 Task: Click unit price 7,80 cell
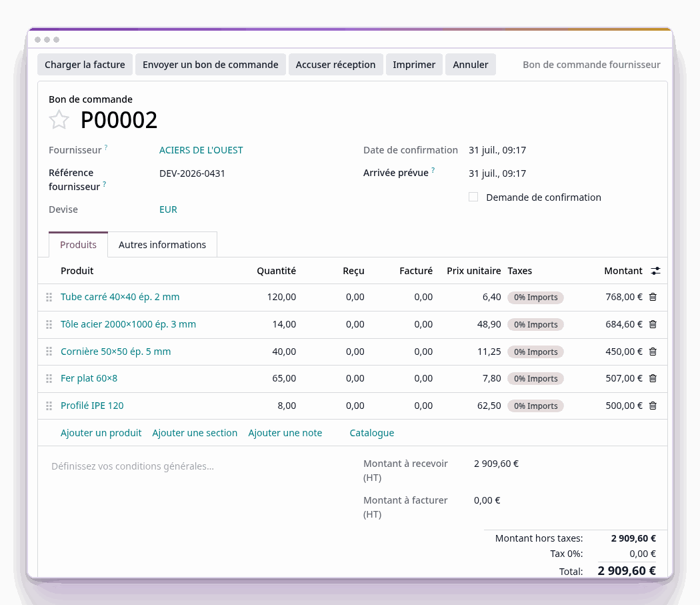[x=491, y=378]
